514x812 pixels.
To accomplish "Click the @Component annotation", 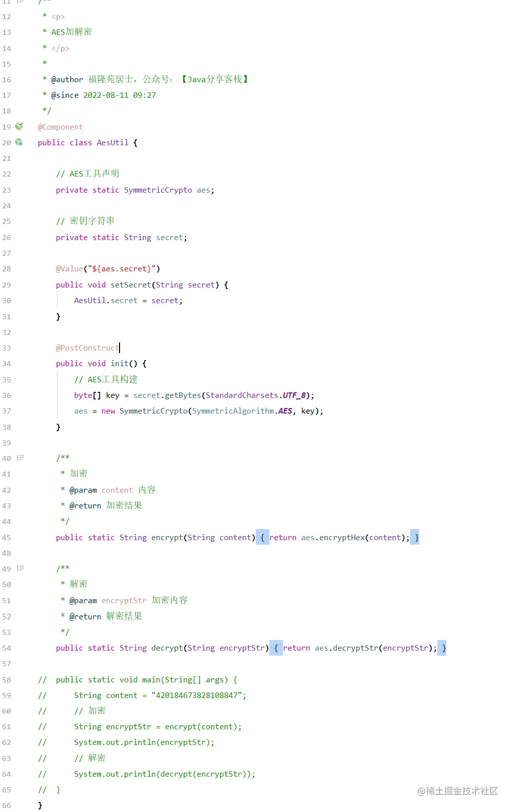I will [x=60, y=127].
